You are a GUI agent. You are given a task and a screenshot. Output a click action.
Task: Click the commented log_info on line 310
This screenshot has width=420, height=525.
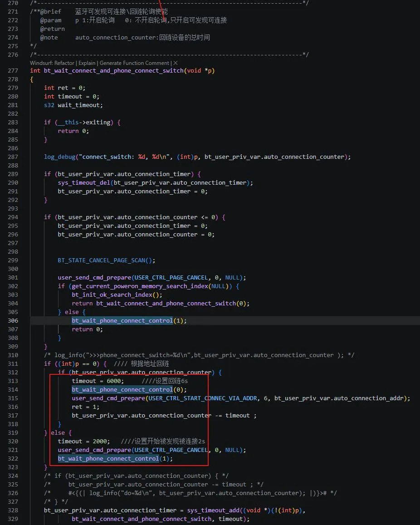coord(199,355)
